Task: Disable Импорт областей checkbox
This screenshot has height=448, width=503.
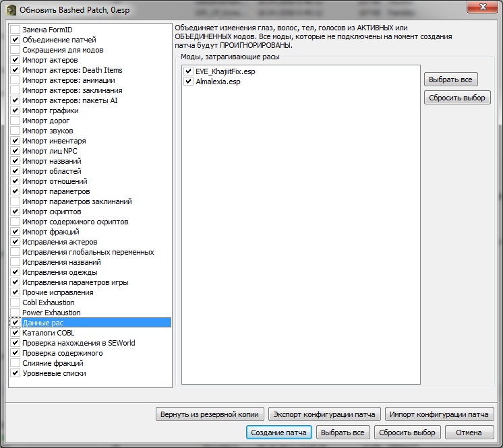Action: (15, 171)
